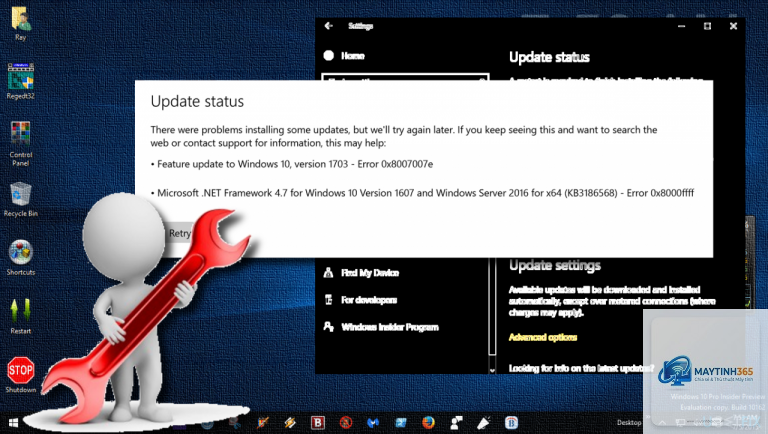Expand the Desktop toolbar chevron in taskbar
The height and width of the screenshot is (434, 768).
648,417
